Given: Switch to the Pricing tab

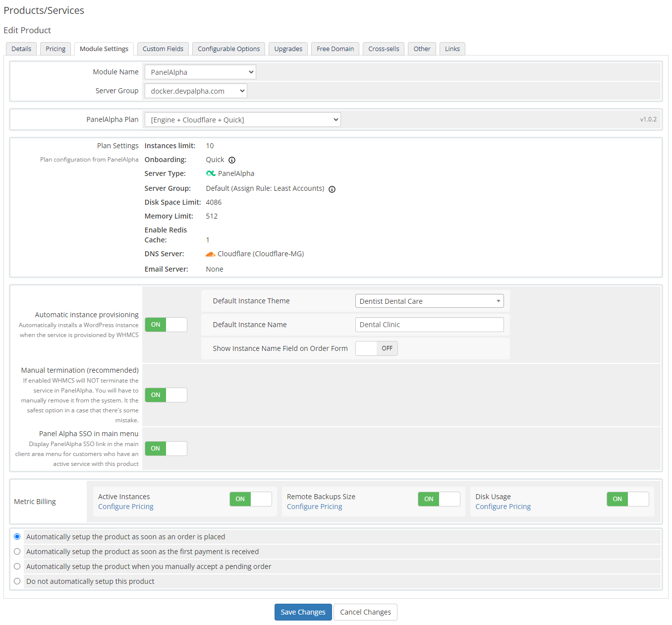Looking at the screenshot, I should 55,49.
